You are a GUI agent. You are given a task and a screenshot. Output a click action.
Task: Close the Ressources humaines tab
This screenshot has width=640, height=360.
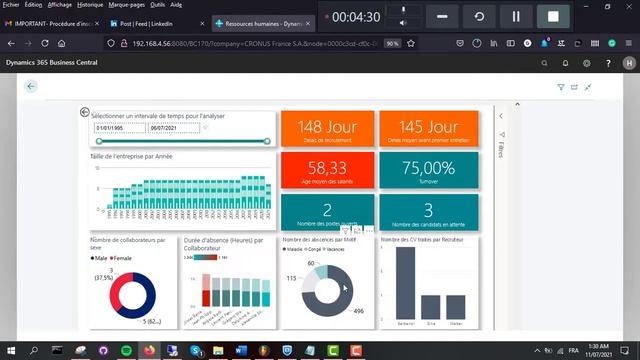(x=308, y=24)
